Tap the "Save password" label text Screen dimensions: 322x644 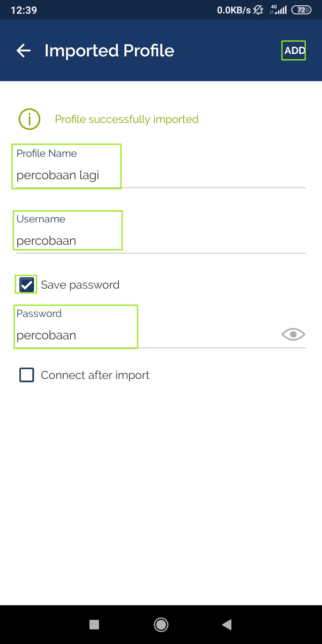pyautogui.click(x=80, y=285)
